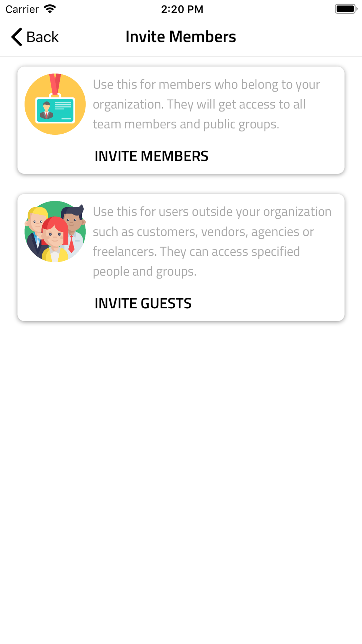Tap the Back chevron arrow
Screen dimensions: 362x644
pos(17,37)
